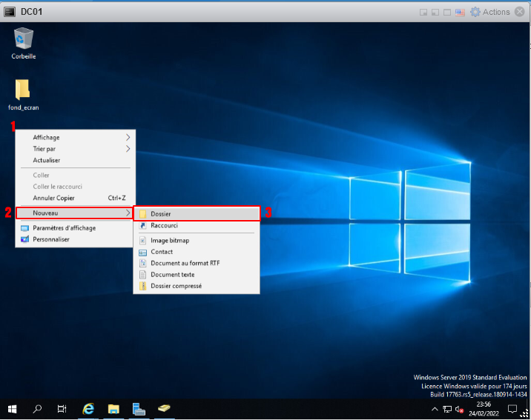The image size is (531, 420).
Task: Open the notification center icon
Action: [x=512, y=409]
